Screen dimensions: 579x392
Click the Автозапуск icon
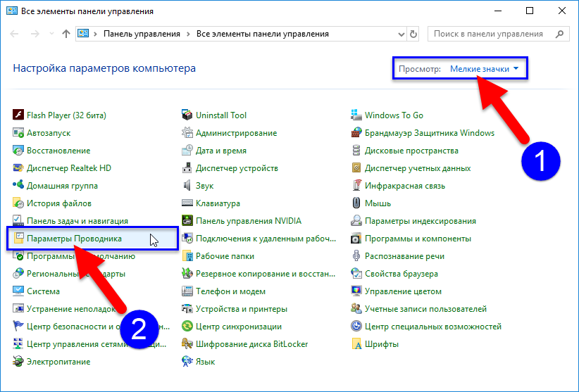point(18,133)
